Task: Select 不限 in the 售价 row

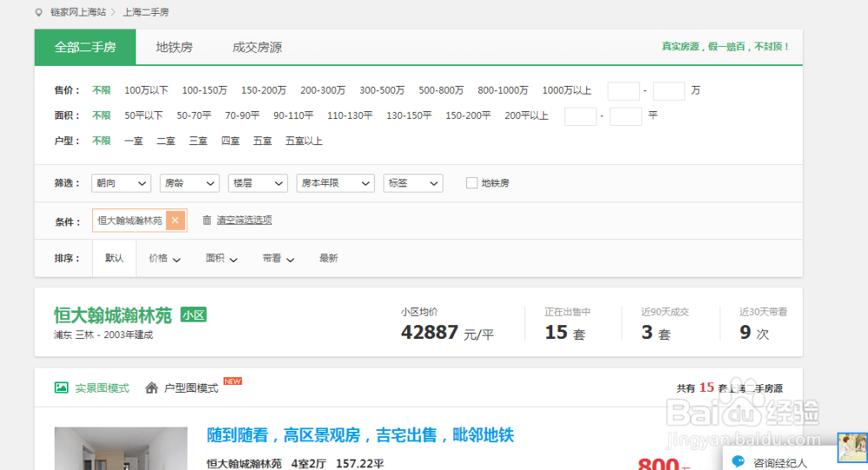Action: [x=102, y=90]
